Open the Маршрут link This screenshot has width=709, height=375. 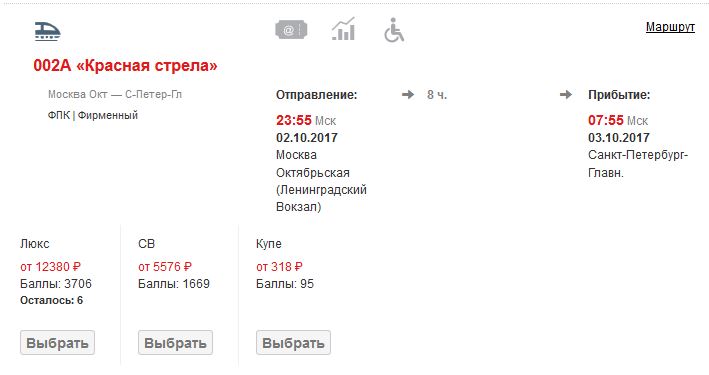point(670,27)
